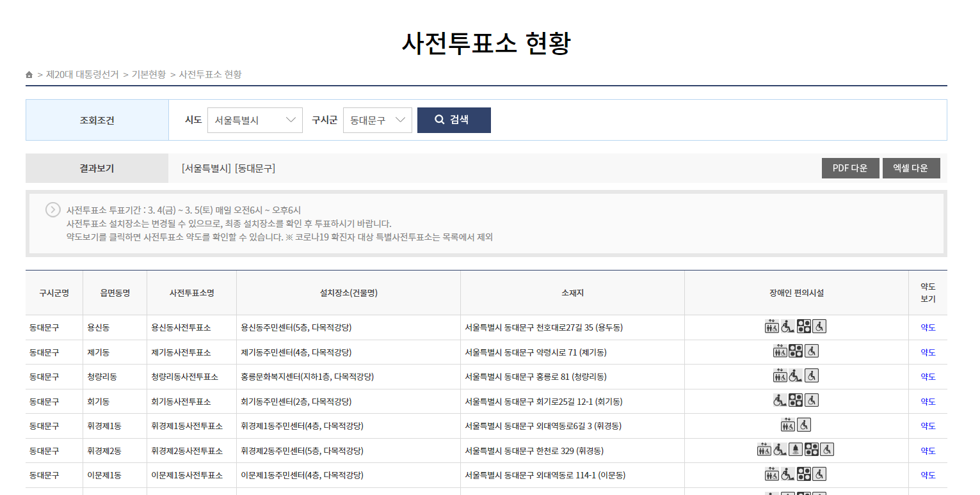Click the braille block icon for 휘경제2동
This screenshot has height=495, width=980.
[x=812, y=450]
